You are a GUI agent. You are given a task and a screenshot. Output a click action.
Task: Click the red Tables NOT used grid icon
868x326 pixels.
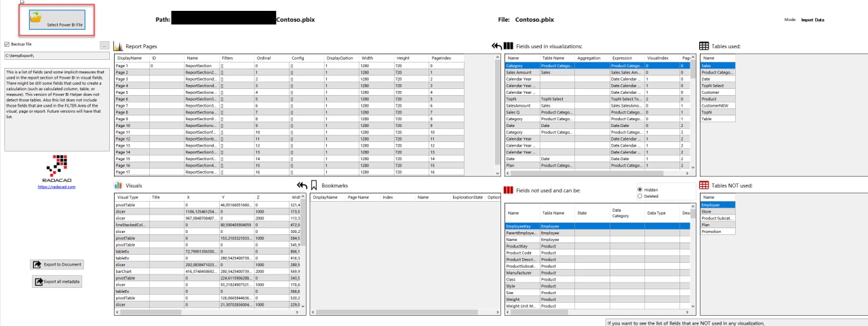[x=704, y=185]
